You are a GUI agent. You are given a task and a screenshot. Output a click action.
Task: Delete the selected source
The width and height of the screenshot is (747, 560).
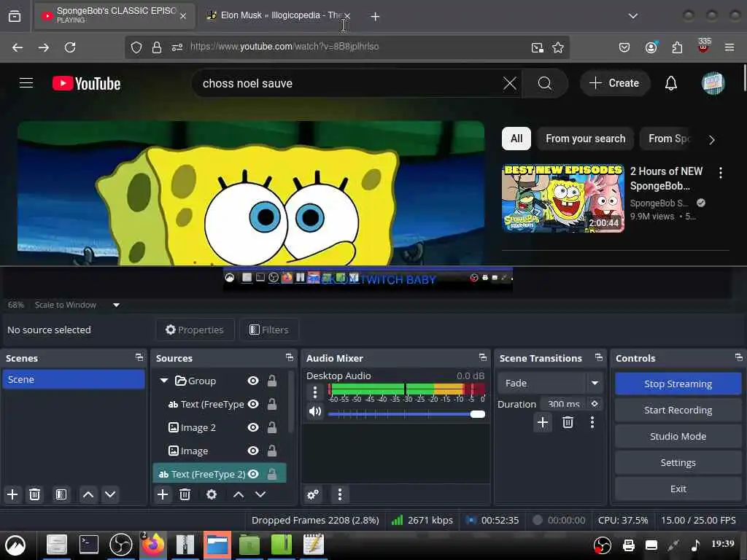tap(185, 494)
